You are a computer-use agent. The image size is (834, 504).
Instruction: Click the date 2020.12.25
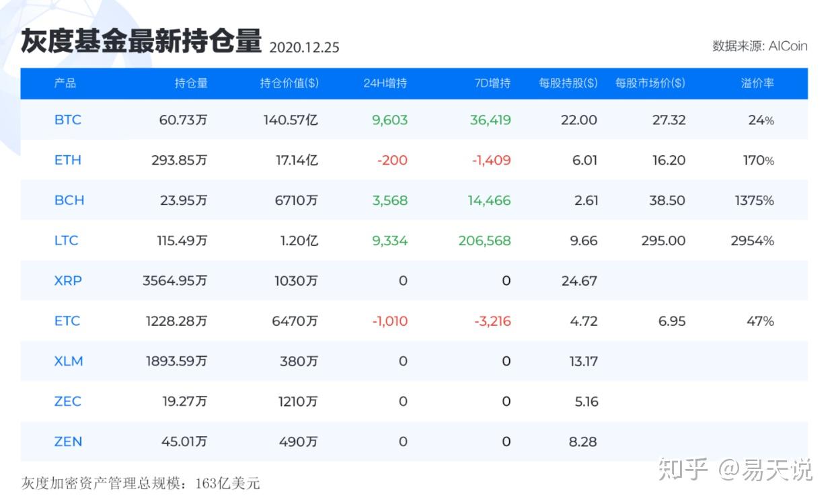[x=304, y=48]
